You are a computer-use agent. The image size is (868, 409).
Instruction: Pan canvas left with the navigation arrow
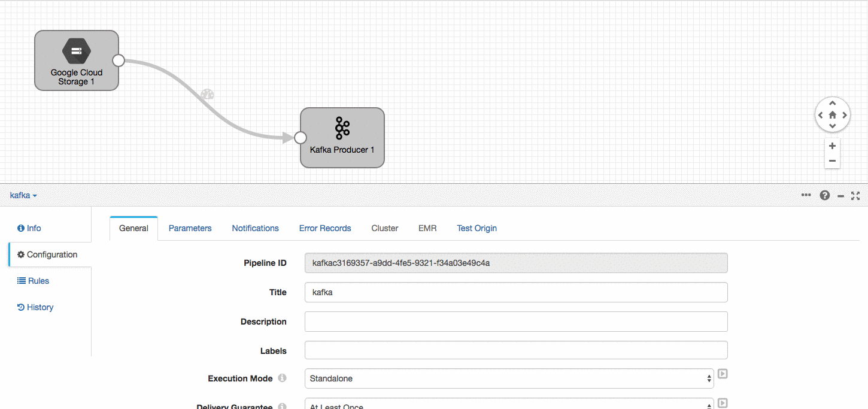[820, 115]
